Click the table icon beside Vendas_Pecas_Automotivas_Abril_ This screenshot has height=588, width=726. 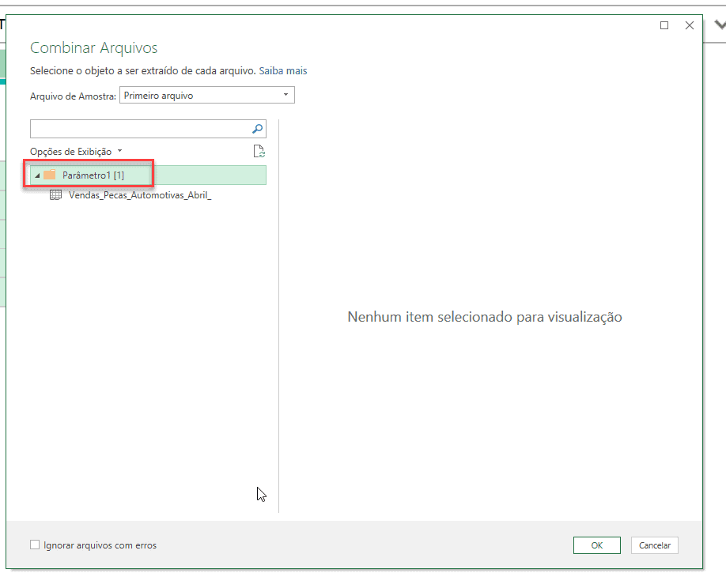[56, 195]
